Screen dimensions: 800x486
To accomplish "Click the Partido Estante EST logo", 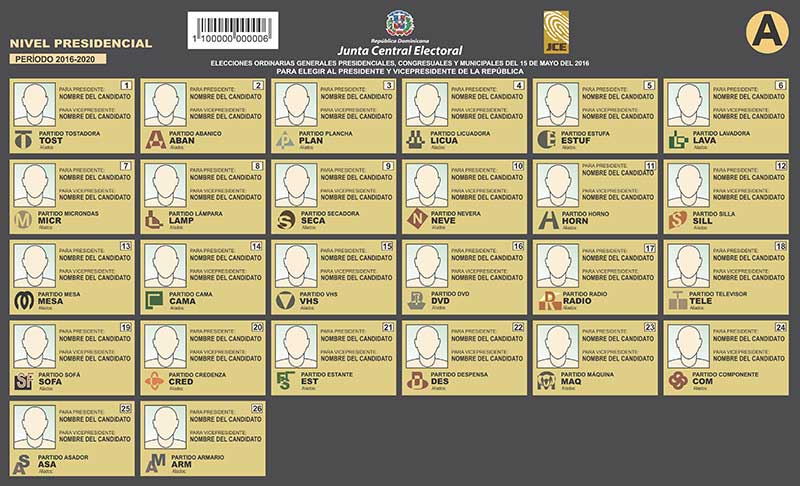I will (285, 381).
